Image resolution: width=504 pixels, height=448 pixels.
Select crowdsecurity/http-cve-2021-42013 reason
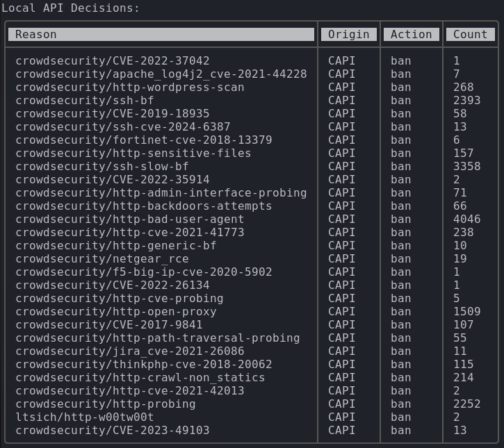(130, 391)
